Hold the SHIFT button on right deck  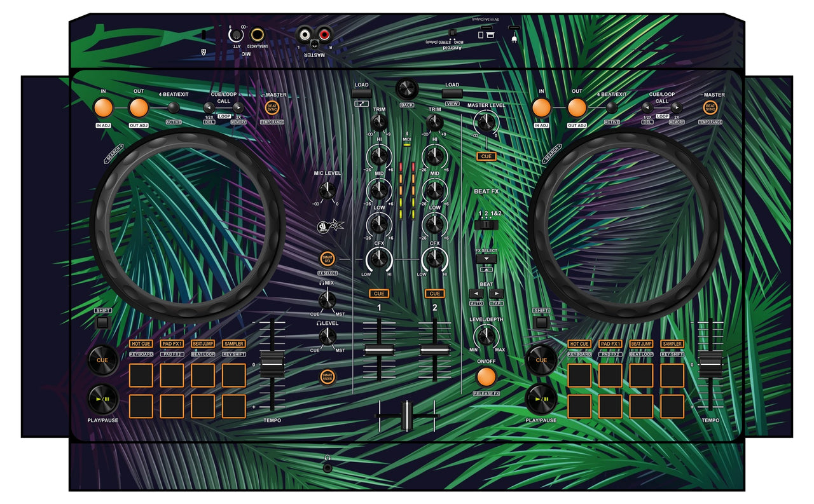(x=541, y=323)
